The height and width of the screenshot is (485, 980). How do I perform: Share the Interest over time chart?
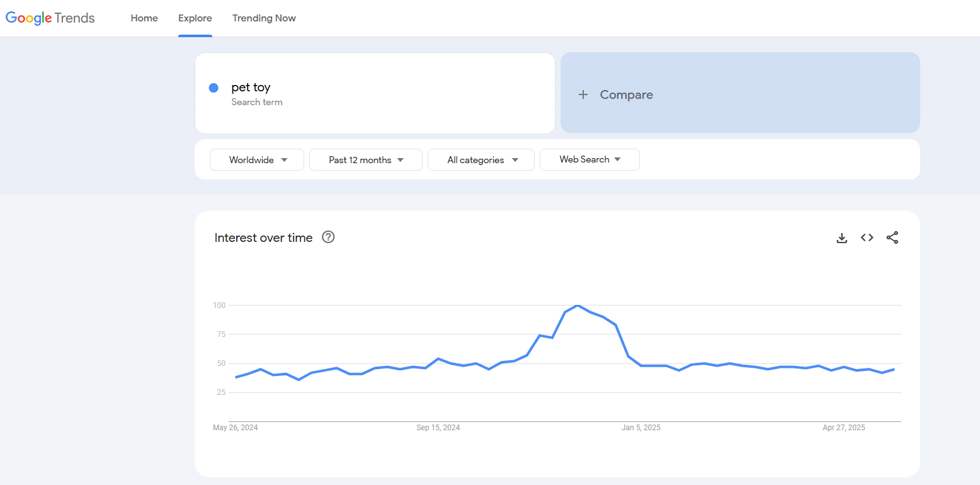(x=892, y=237)
